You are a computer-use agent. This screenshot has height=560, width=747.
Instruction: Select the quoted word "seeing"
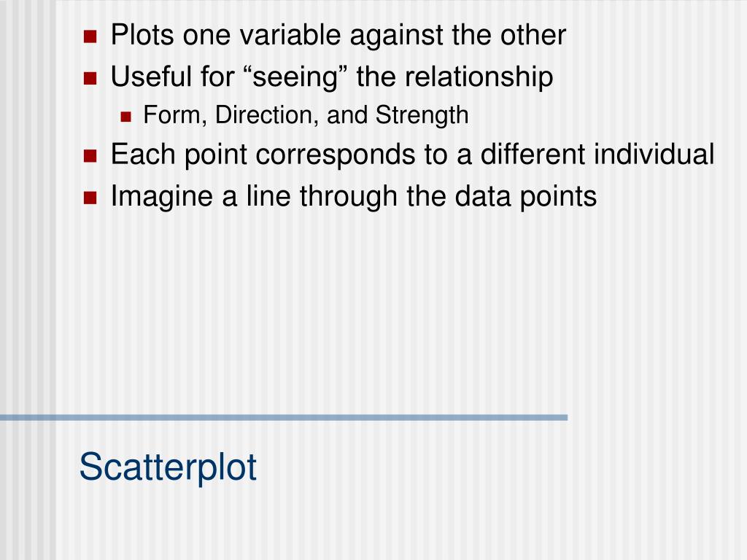coord(295,77)
